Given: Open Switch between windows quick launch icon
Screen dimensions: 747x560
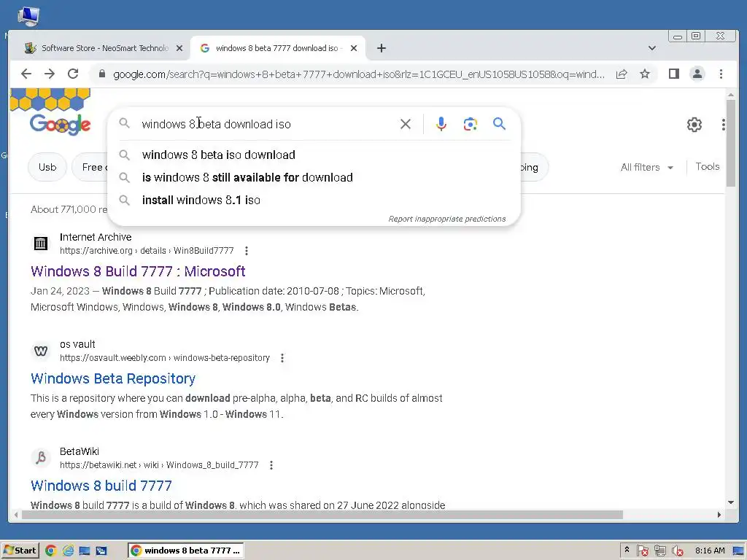Looking at the screenshot, I should pyautogui.click(x=101, y=551).
